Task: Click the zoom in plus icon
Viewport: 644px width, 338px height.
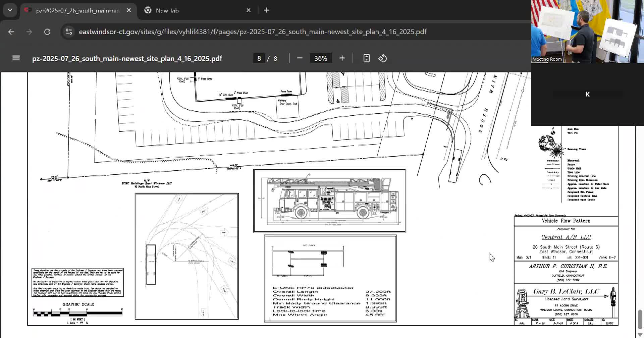Action: coord(342,58)
